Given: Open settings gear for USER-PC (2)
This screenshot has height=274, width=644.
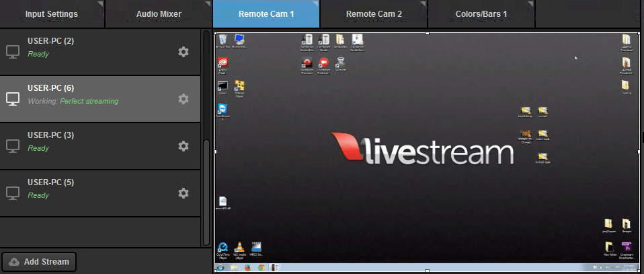Looking at the screenshot, I should click(x=183, y=52).
